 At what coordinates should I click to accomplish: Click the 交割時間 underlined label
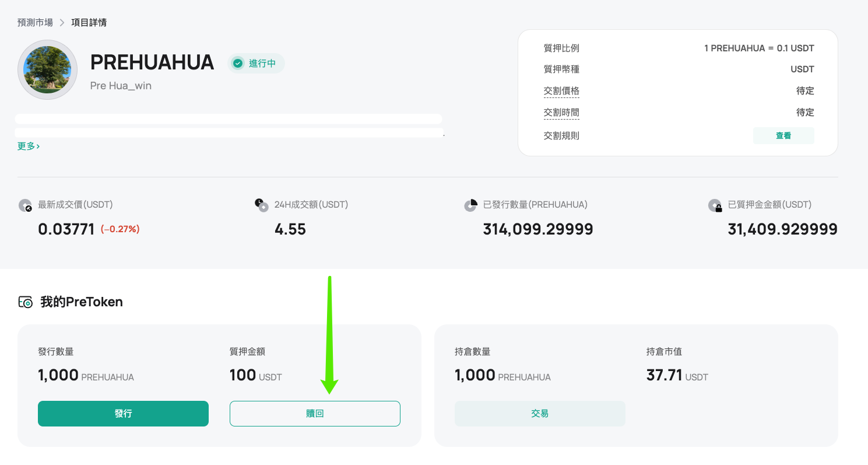[561, 113]
